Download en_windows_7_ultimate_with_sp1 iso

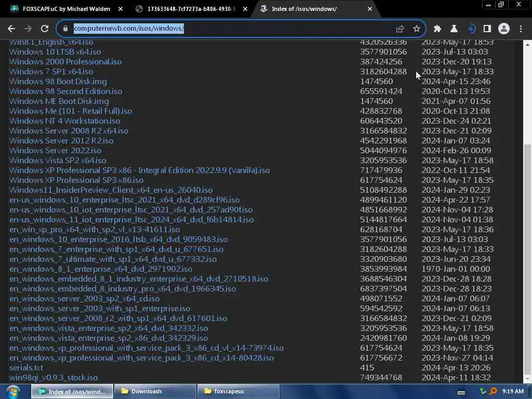click(113, 259)
